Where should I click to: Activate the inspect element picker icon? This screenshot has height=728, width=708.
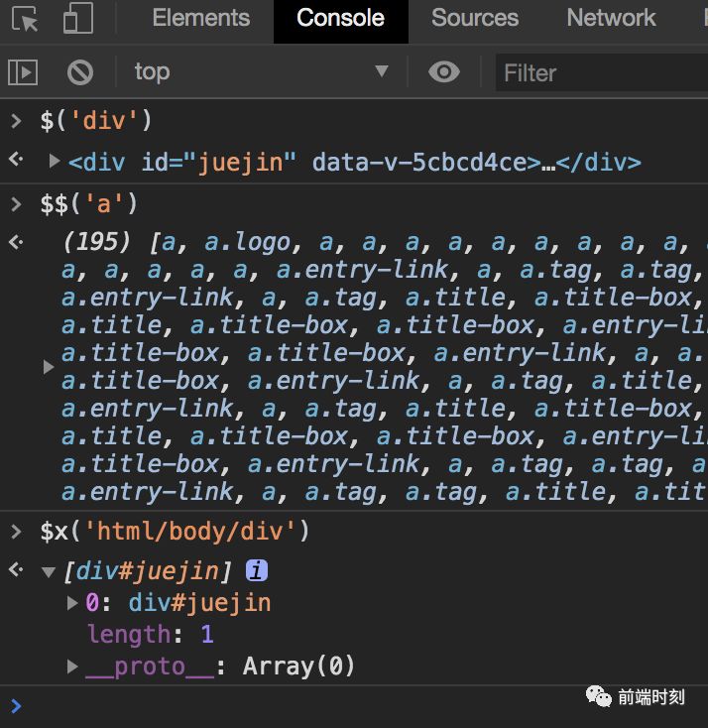pos(25,19)
